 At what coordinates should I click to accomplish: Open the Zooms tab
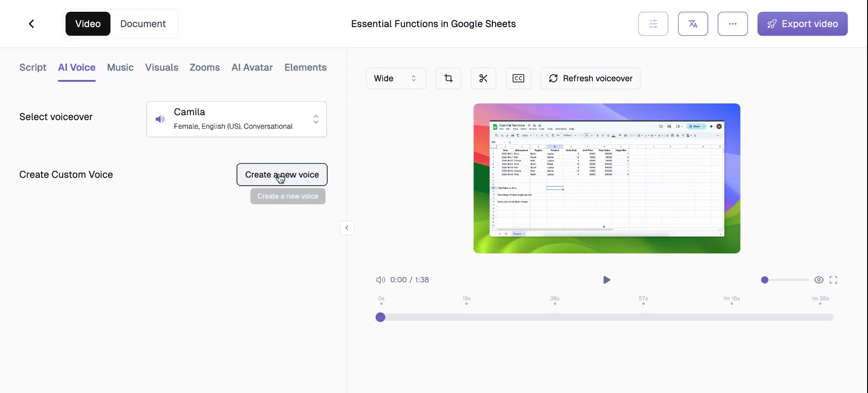[x=205, y=67]
